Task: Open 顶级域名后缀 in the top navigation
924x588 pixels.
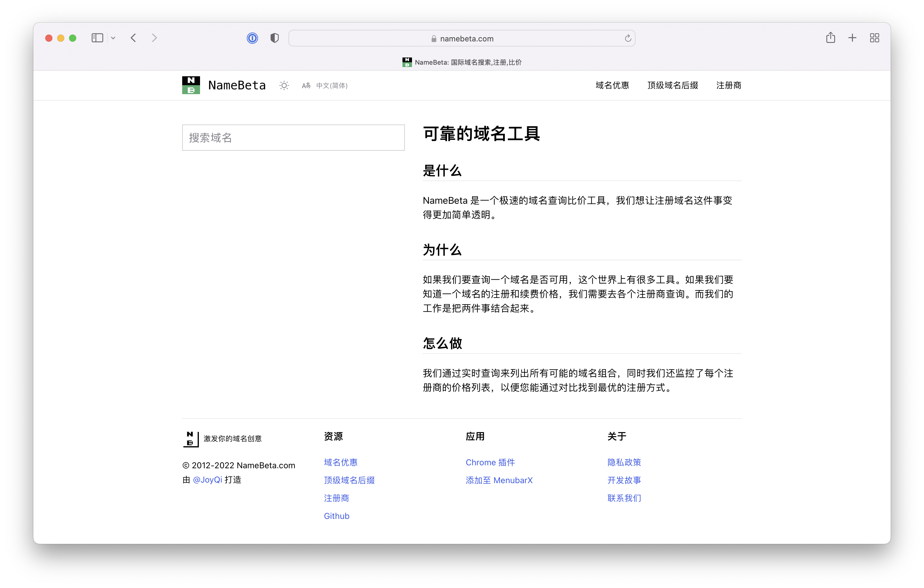Action: [673, 85]
